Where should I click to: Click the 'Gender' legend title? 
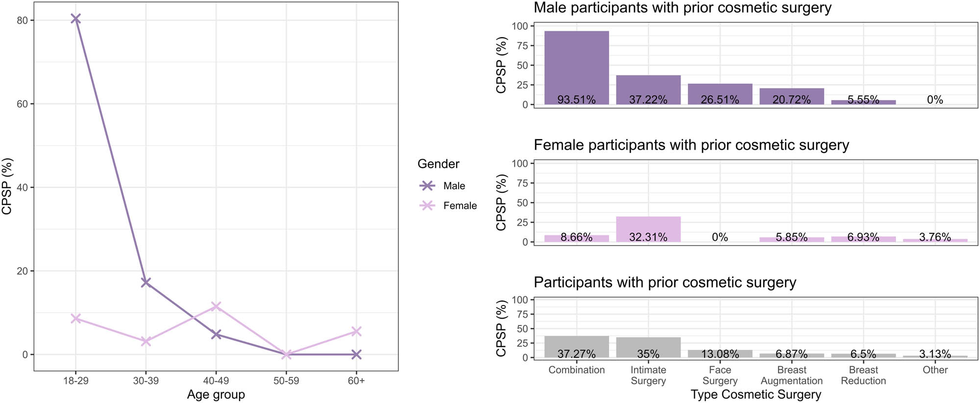(x=438, y=164)
